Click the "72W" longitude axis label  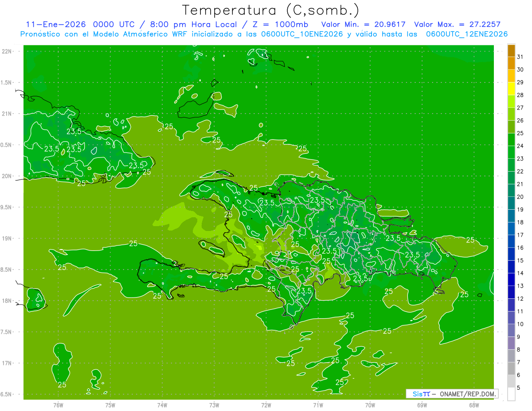pyautogui.click(x=266, y=405)
